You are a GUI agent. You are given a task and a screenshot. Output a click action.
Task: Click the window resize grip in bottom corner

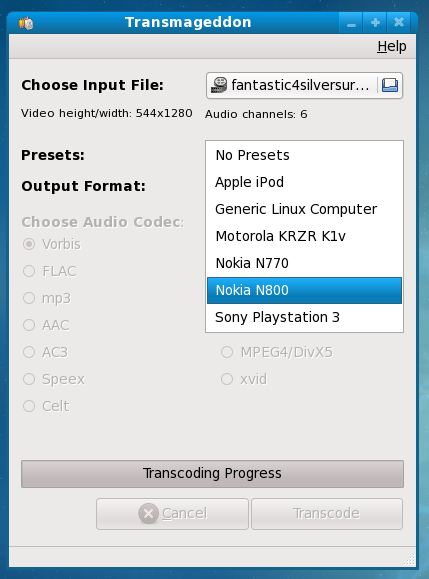[x=409, y=560]
